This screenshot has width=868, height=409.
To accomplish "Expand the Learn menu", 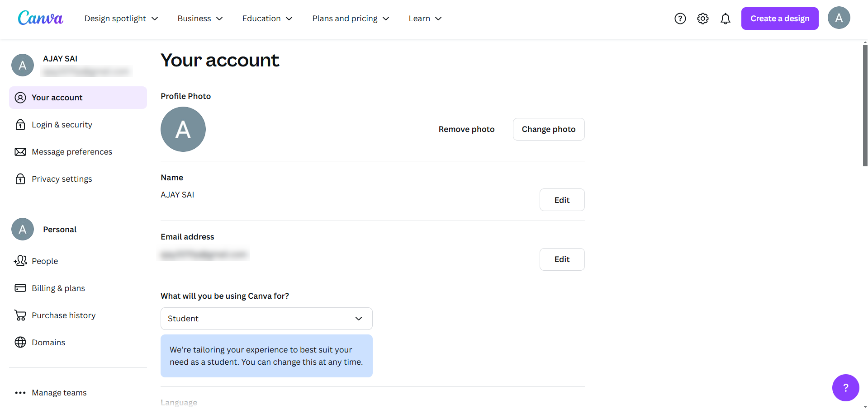I will [x=425, y=19].
